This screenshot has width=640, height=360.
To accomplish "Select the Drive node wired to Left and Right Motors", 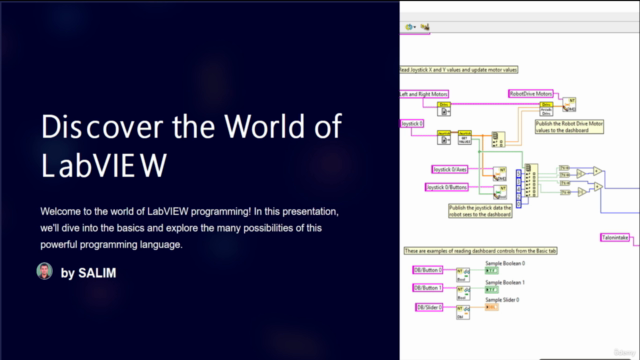I will (x=444, y=109).
